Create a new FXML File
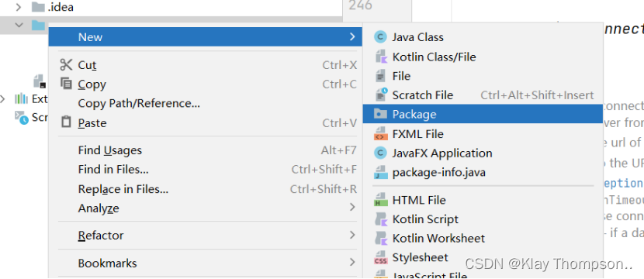This screenshot has height=279, width=644. pyautogui.click(x=483, y=134)
